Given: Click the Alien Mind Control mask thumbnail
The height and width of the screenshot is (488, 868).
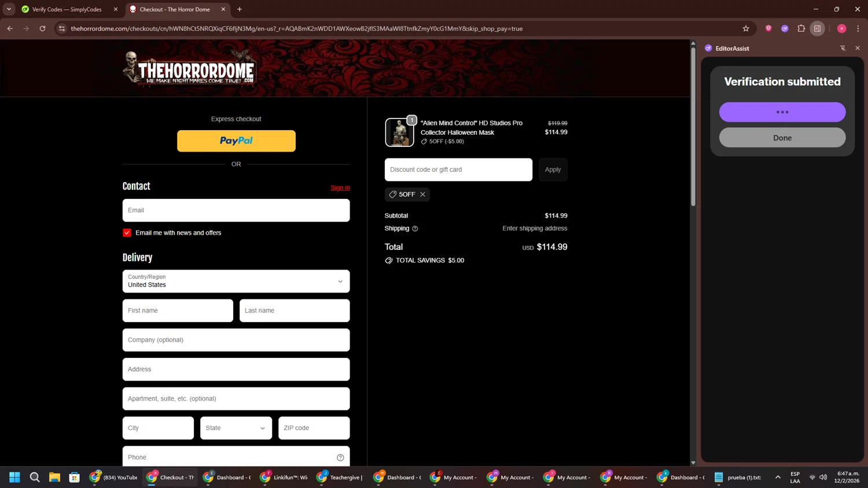Looking at the screenshot, I should point(399,132).
